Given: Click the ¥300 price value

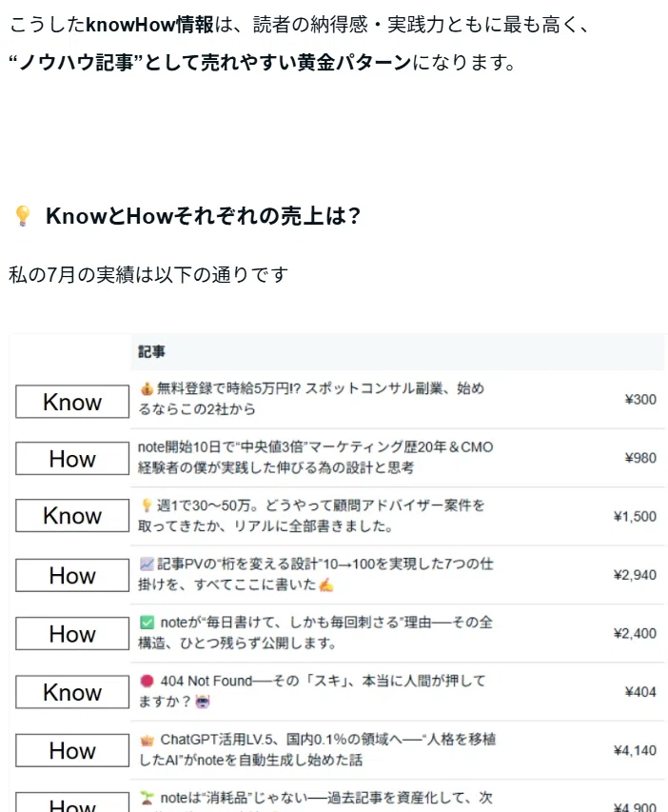Looking at the screenshot, I should 640,400.
